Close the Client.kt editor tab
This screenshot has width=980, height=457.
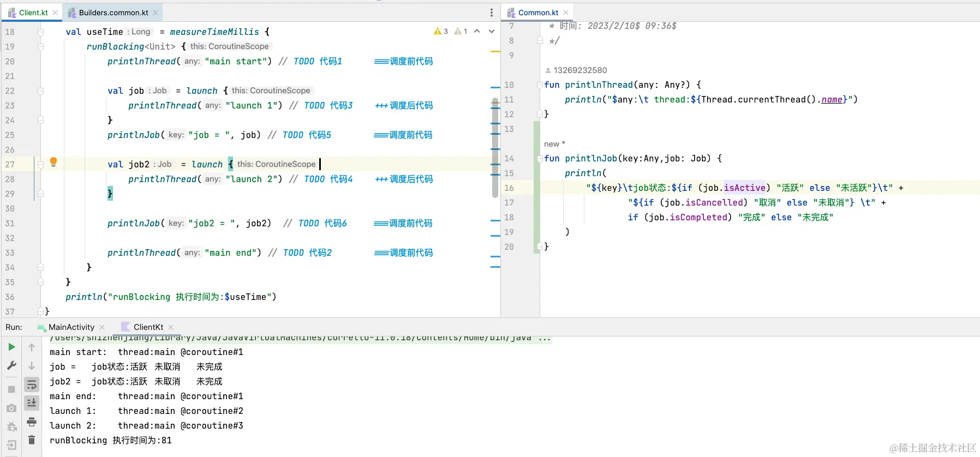(x=55, y=13)
